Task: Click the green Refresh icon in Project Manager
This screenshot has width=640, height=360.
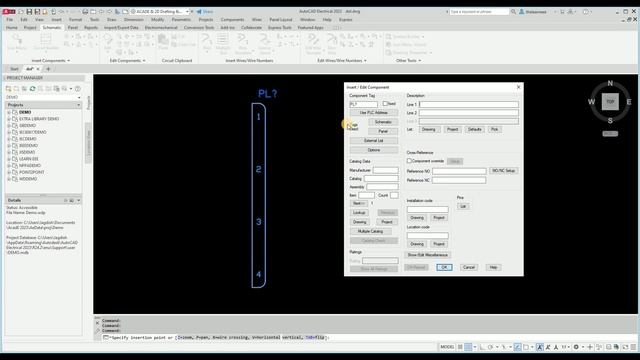Action: point(33,89)
